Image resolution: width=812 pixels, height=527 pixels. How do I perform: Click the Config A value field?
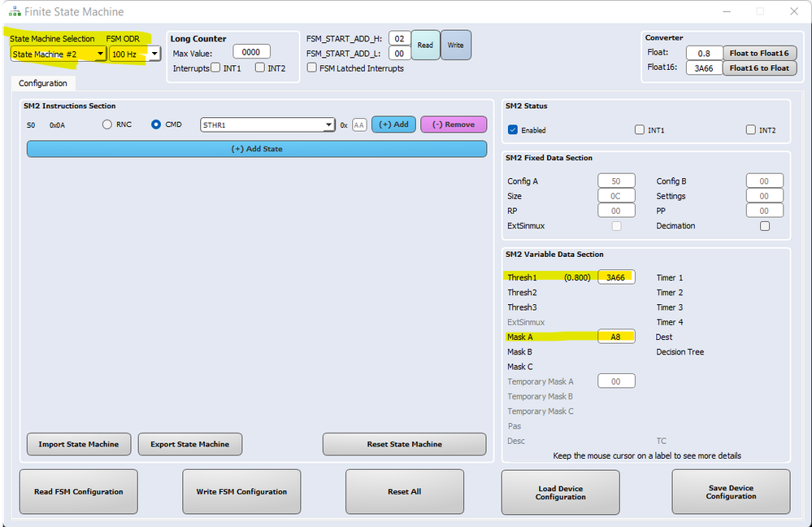click(x=616, y=181)
